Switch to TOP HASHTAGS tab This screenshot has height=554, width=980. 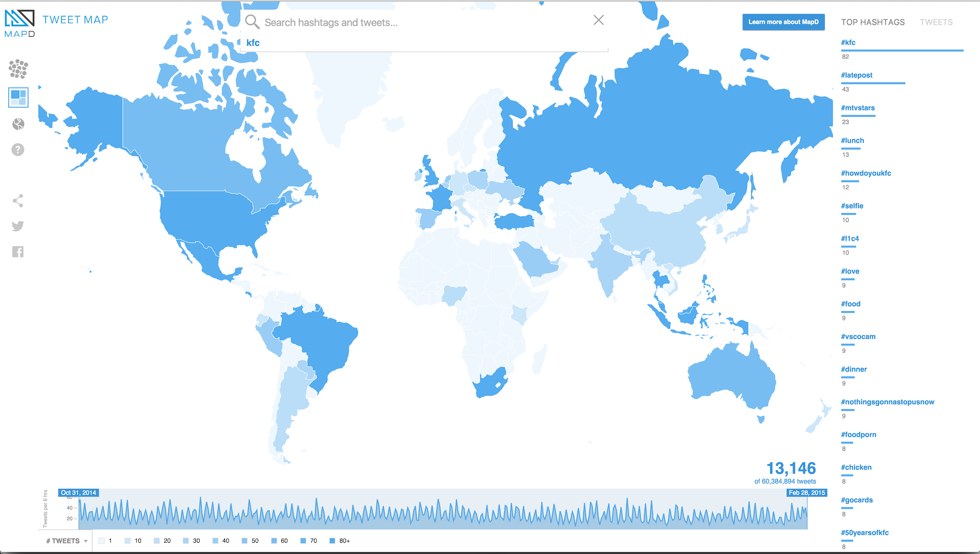[873, 22]
